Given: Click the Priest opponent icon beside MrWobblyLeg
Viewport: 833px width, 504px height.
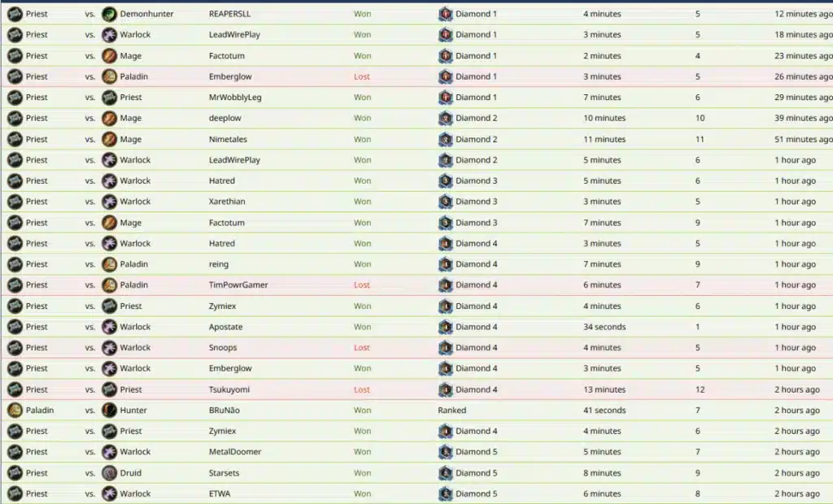Looking at the screenshot, I should click(109, 98).
